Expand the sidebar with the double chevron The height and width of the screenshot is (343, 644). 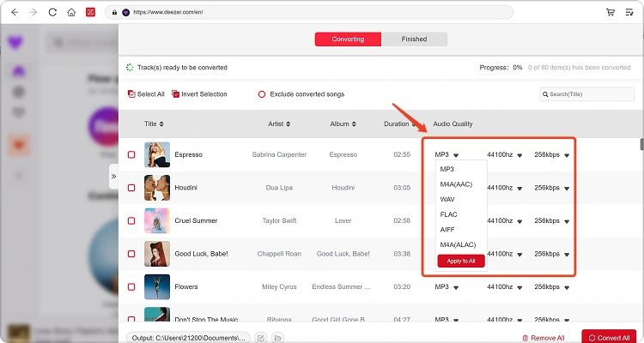[x=113, y=177]
